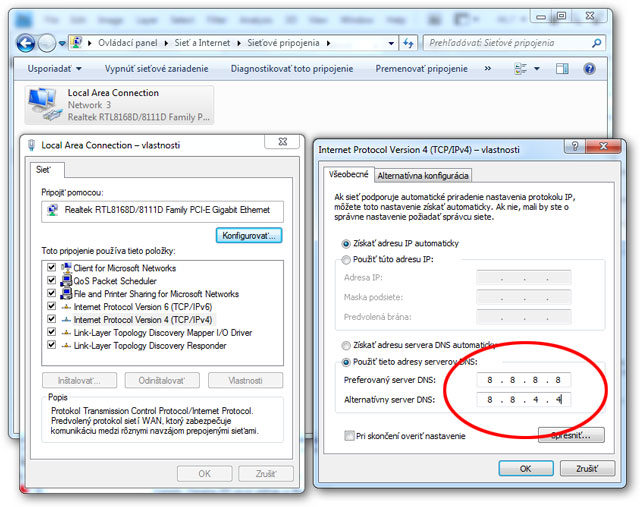This screenshot has width=640, height=507.
Task: Uncheck QoS Packet Scheduler
Action: (x=51, y=280)
